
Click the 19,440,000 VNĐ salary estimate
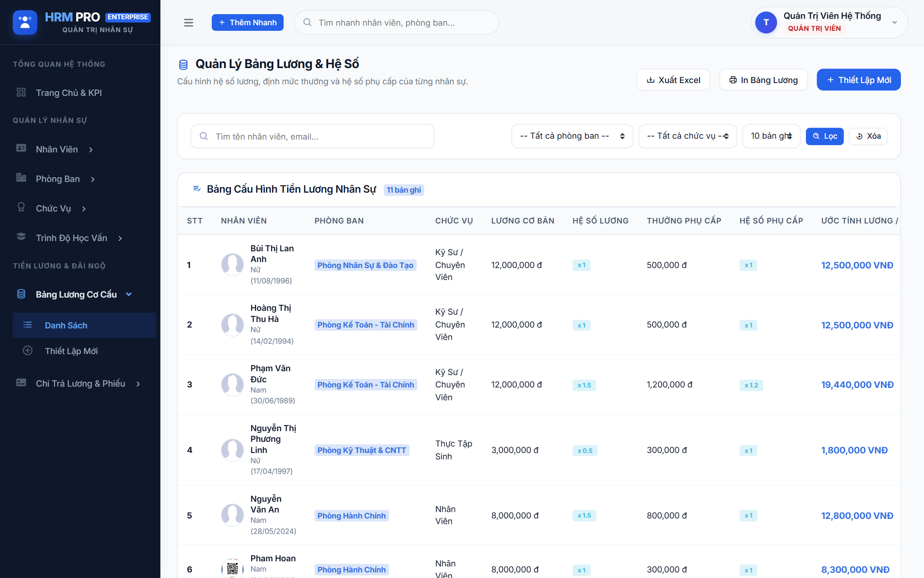pos(857,385)
